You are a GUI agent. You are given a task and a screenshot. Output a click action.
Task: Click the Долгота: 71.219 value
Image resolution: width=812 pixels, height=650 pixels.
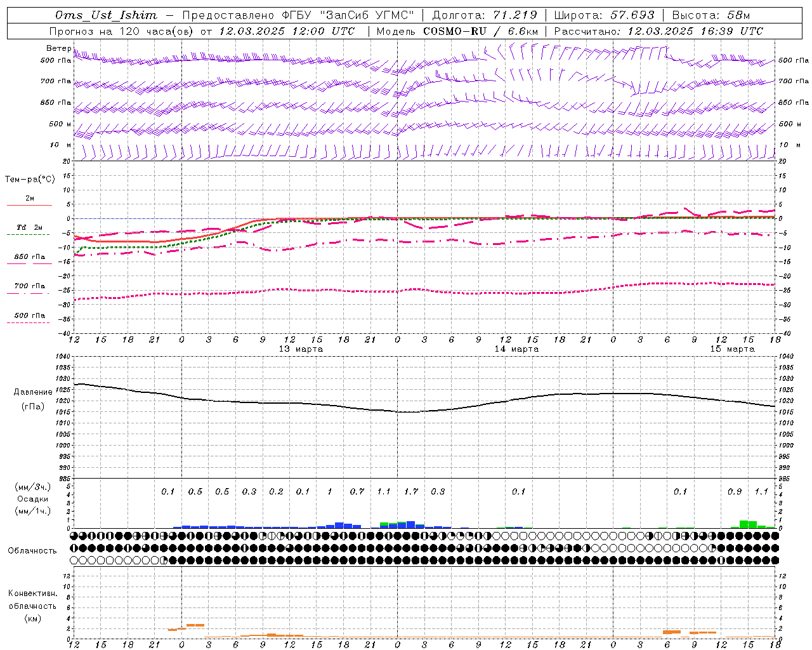(x=485, y=15)
